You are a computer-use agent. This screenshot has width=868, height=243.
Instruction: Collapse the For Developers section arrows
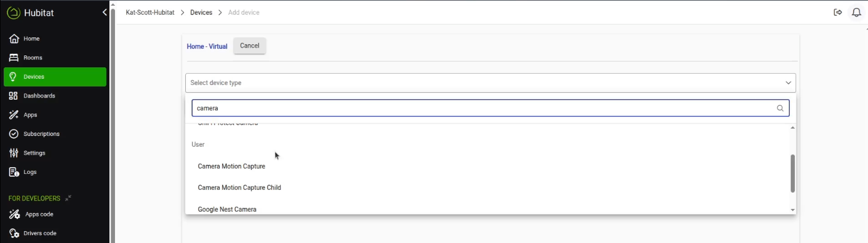click(68, 198)
